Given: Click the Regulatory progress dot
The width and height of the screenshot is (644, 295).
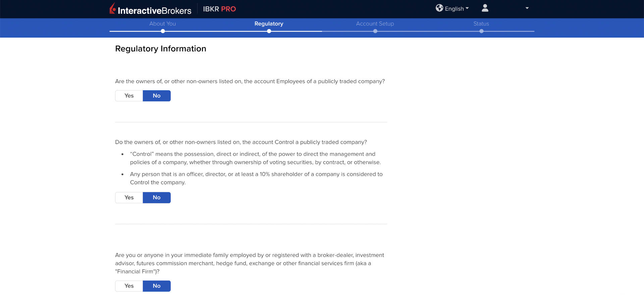Looking at the screenshot, I should tap(269, 31).
